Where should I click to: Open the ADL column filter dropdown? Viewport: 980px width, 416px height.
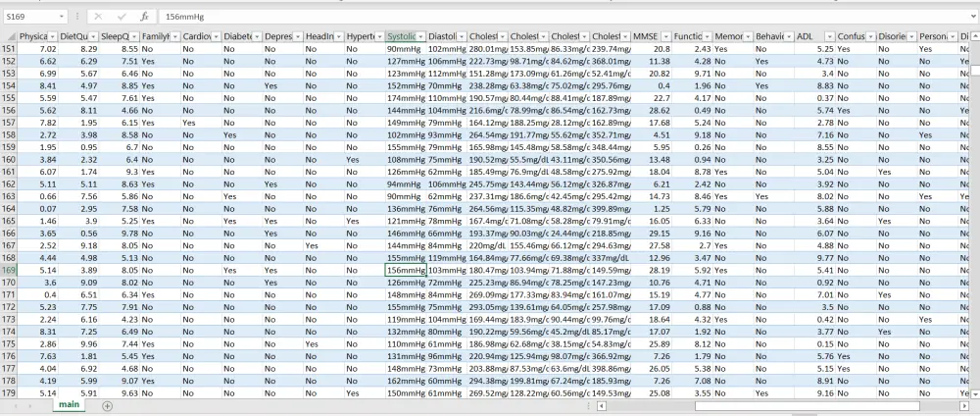point(829,36)
